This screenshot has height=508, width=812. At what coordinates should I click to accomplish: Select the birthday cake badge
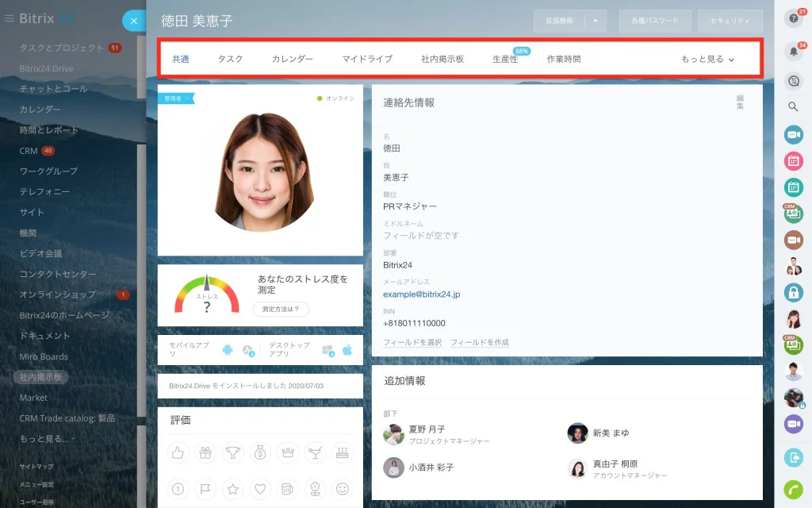pos(343,452)
